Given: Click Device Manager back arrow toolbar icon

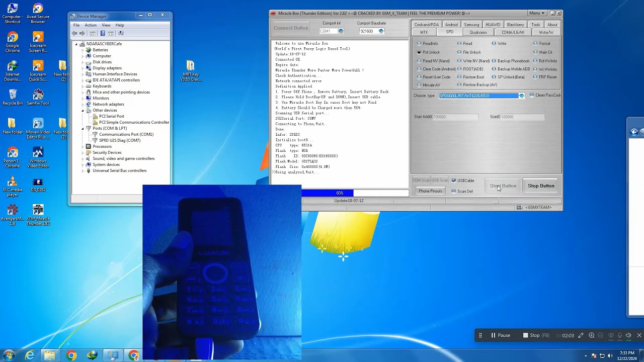Looking at the screenshot, I should (x=74, y=33).
